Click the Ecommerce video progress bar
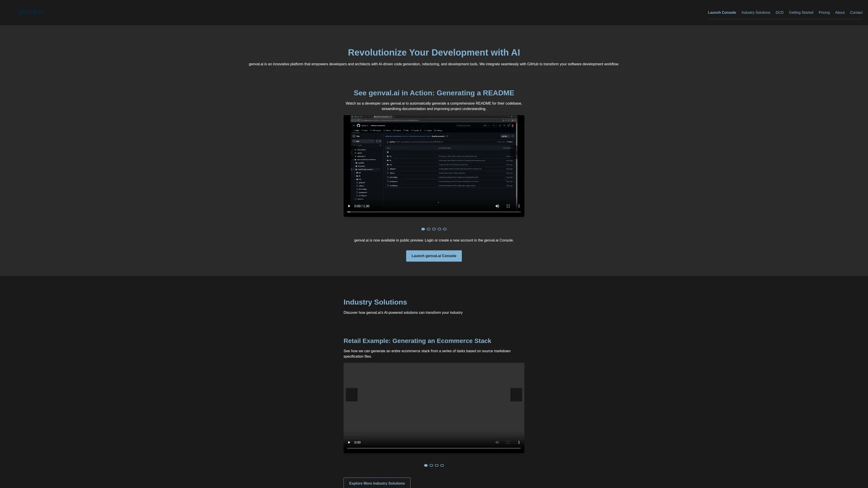The width and height of the screenshot is (868, 488). click(434, 448)
